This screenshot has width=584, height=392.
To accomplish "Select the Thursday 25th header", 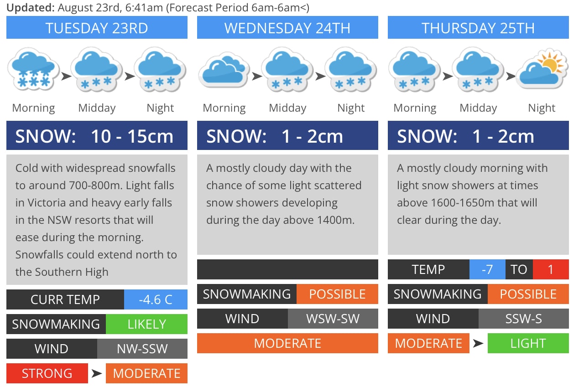I will point(478,28).
